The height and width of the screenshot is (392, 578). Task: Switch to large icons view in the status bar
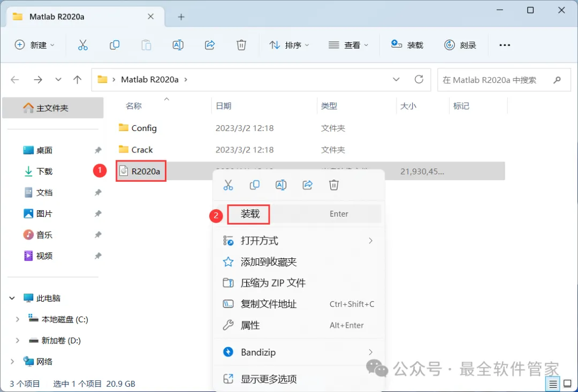567,384
